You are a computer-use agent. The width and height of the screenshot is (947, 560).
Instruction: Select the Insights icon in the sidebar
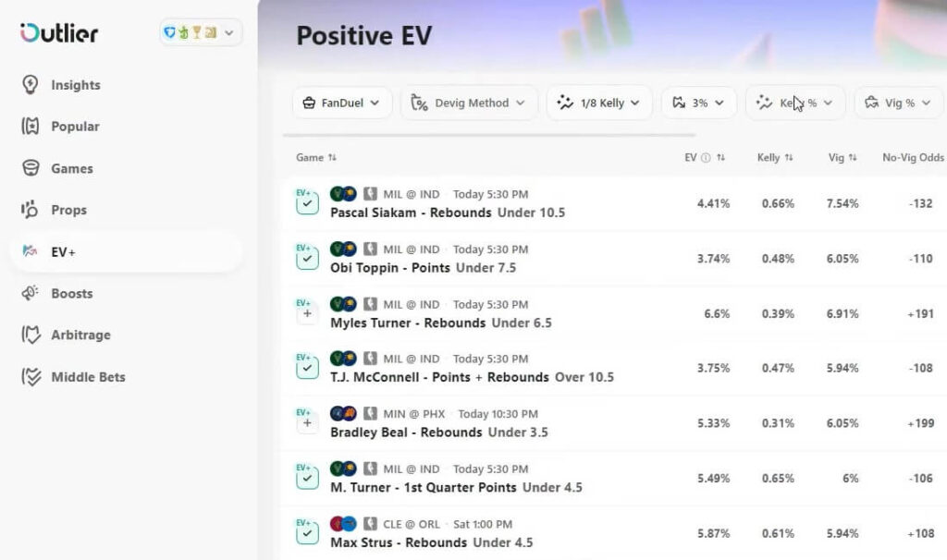pyautogui.click(x=30, y=84)
